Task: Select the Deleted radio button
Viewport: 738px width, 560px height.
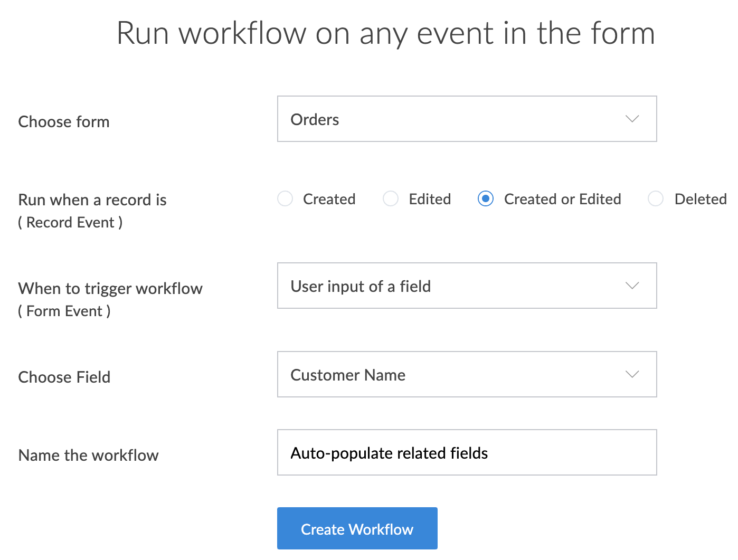Action: click(656, 199)
